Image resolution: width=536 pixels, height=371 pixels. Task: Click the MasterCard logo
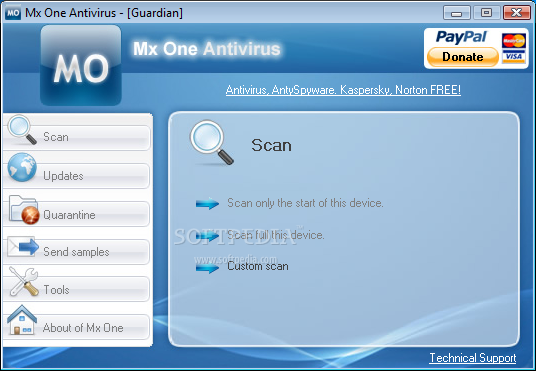514,41
